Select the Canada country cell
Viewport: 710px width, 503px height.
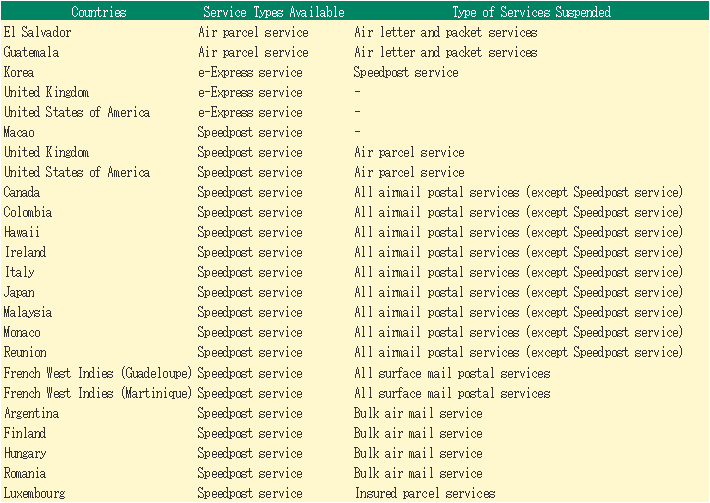[22, 192]
